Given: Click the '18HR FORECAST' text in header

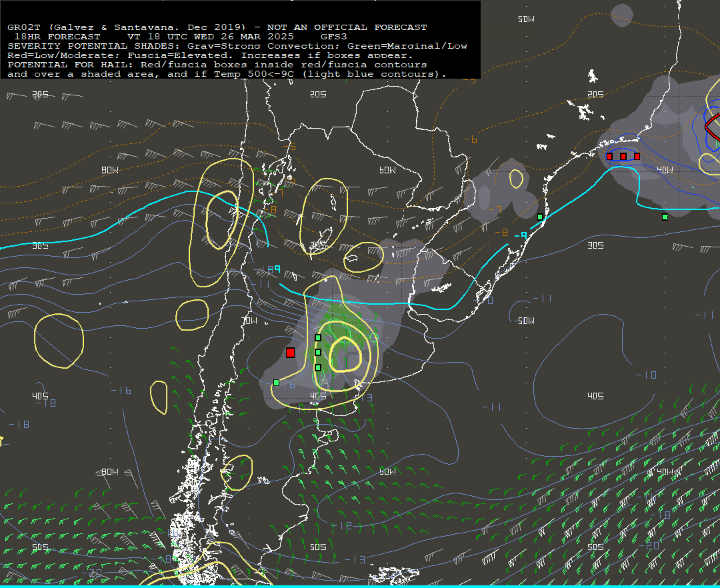Looking at the screenshot, I should pos(57,36).
